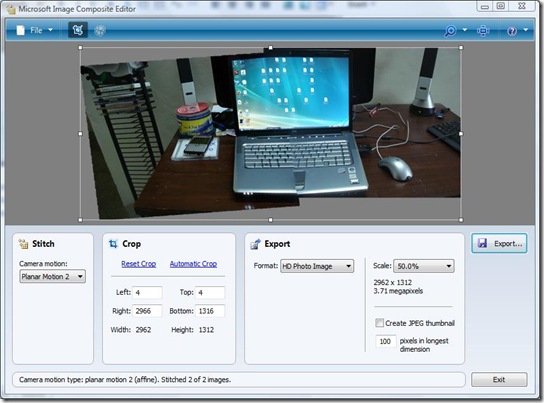
Task: Click the Export... button
Action: click(x=499, y=243)
